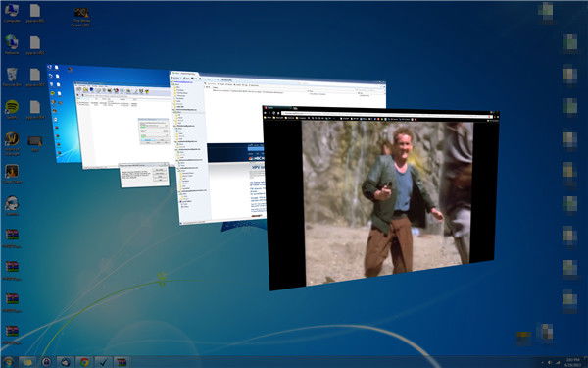This screenshot has height=368, width=588.
Task: Select the browser video window in Flip 3D
Action: pyautogui.click(x=380, y=198)
